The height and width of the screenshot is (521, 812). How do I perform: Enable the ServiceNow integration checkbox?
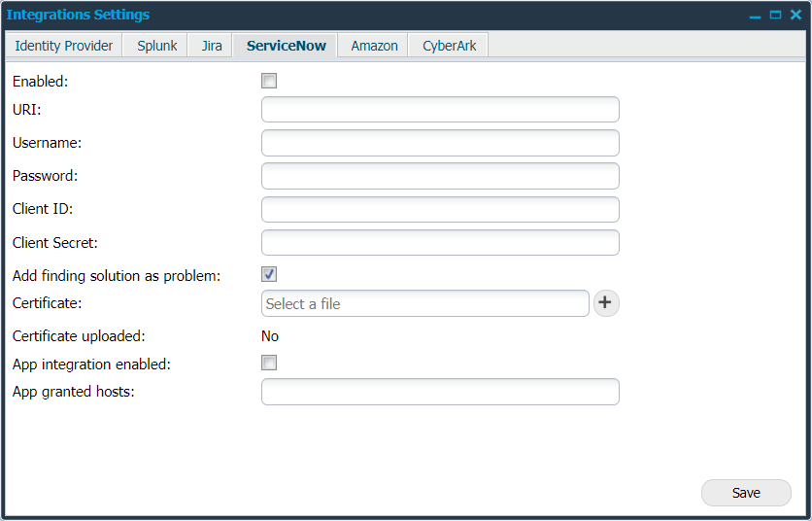269,82
